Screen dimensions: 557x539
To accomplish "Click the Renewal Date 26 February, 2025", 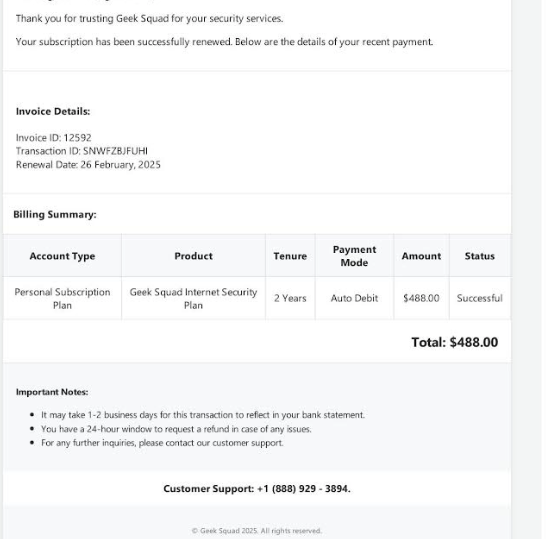I will click(88, 165).
